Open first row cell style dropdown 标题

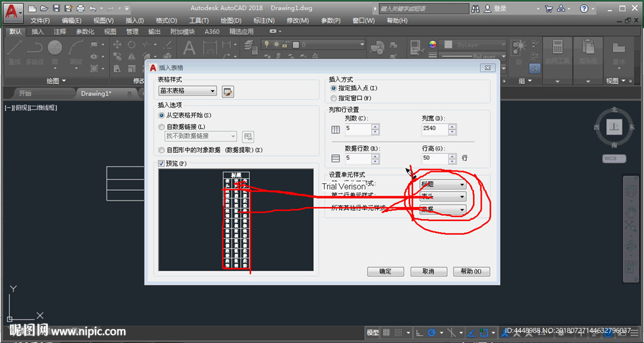(443, 184)
